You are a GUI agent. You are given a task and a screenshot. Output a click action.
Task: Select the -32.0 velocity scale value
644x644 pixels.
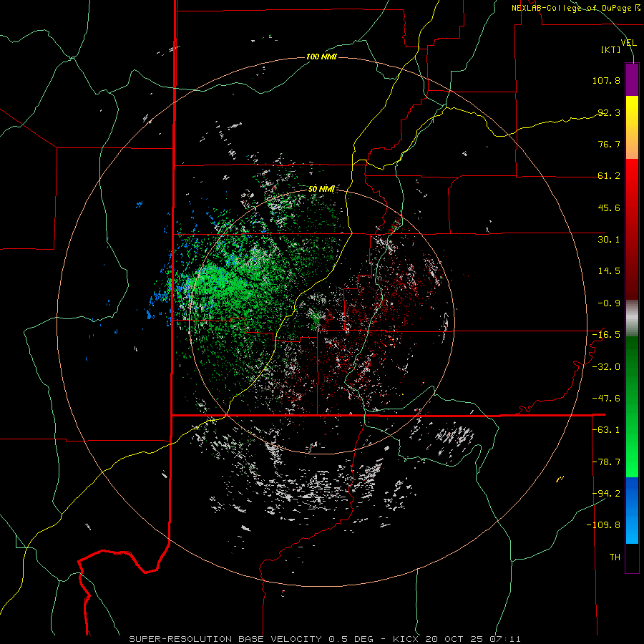click(x=606, y=367)
